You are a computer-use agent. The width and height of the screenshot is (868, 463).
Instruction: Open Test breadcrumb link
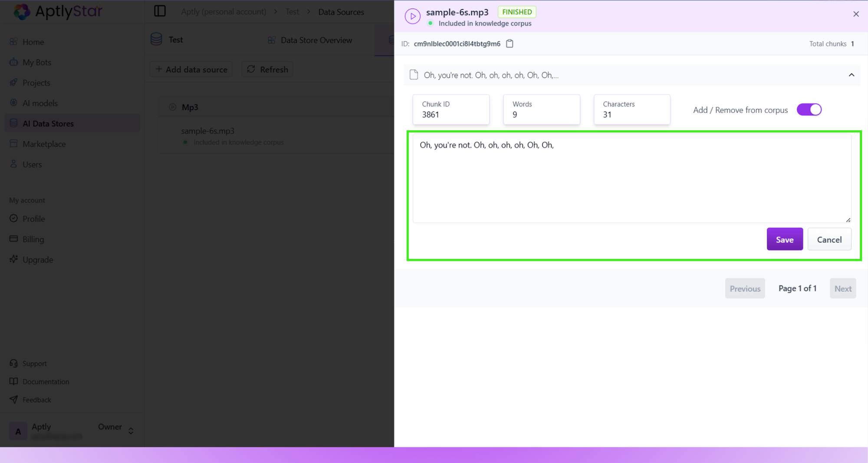pos(292,12)
